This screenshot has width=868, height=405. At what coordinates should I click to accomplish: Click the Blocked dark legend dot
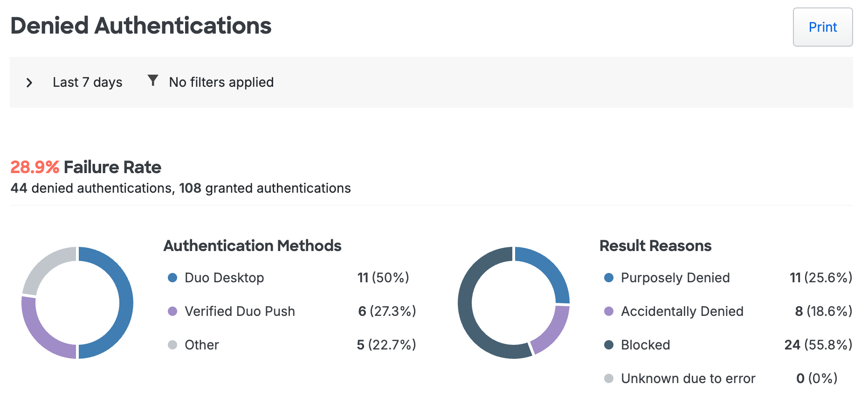(608, 345)
